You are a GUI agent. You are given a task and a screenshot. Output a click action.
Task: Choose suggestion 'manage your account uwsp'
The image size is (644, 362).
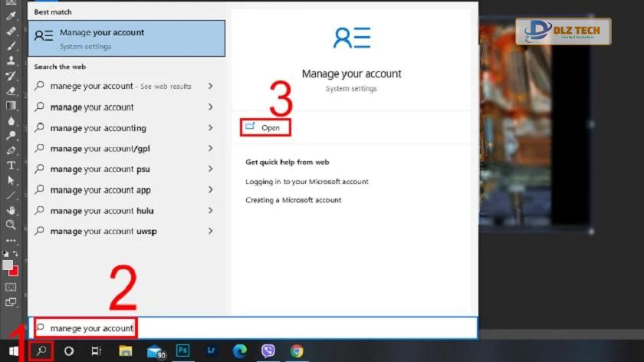(127, 232)
